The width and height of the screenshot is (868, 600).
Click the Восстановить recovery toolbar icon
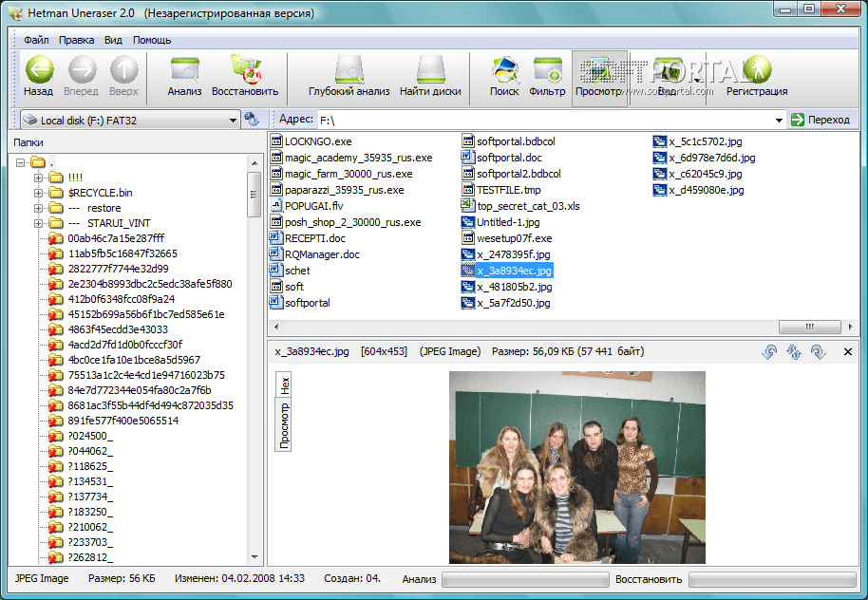coord(245,69)
